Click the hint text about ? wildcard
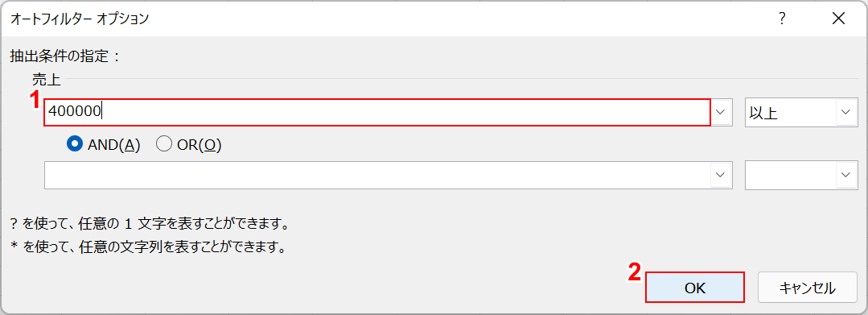This screenshot has height=315, width=868. (x=150, y=225)
